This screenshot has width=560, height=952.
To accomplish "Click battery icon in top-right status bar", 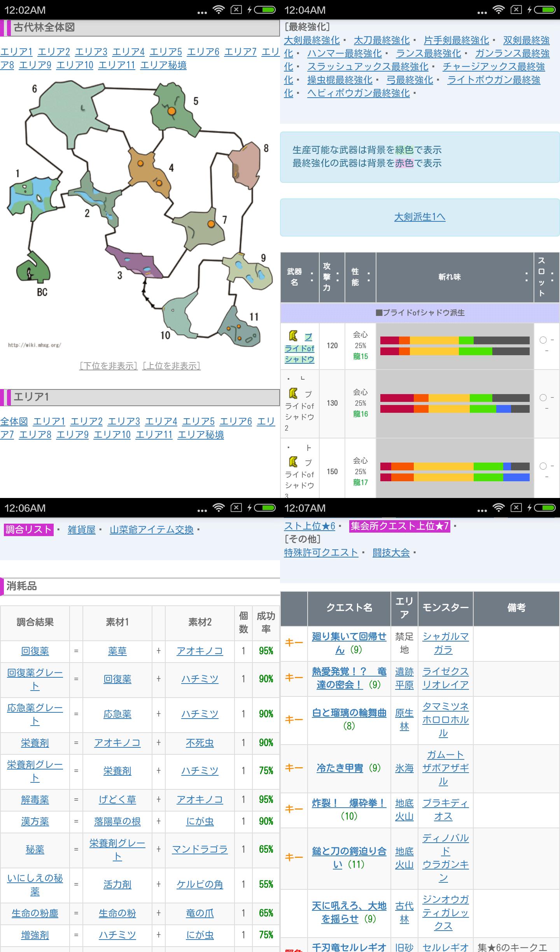I will pos(545,10).
